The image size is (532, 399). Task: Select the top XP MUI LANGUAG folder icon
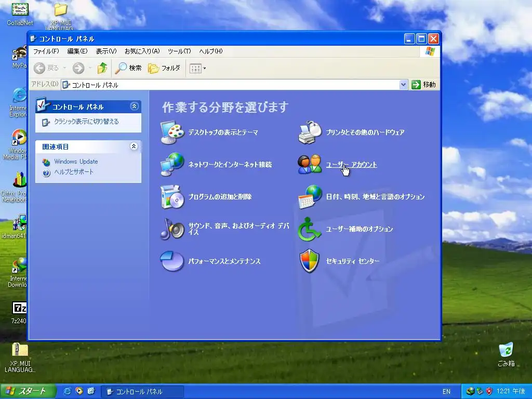click(60, 15)
